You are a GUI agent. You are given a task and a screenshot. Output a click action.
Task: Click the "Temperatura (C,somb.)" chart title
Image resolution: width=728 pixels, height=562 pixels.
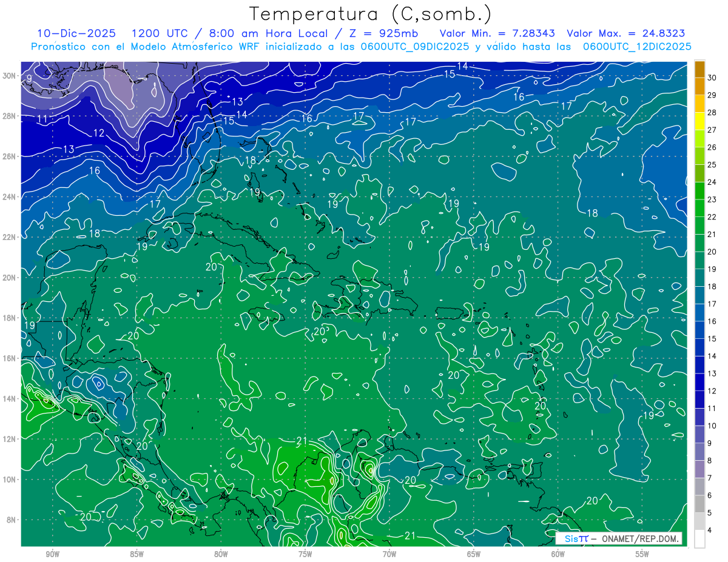[371, 14]
